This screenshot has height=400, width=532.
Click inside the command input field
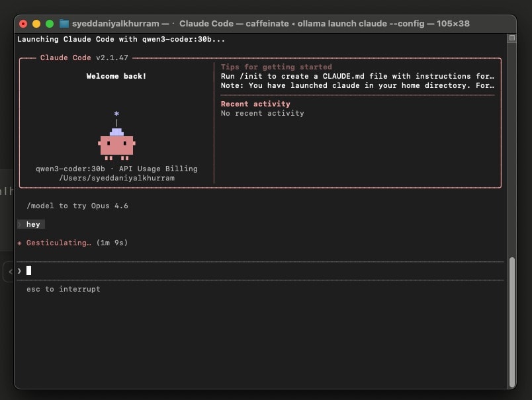pos(132,270)
